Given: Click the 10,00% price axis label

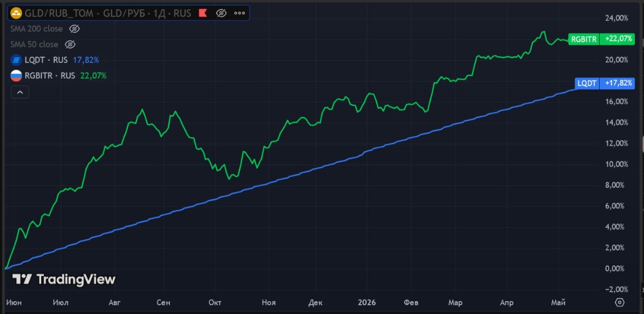Looking at the screenshot, I should [616, 164].
